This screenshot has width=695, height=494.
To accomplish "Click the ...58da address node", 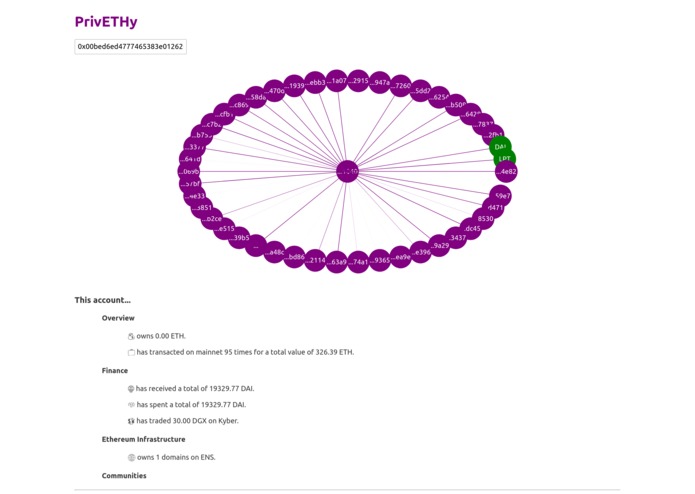I will (x=256, y=97).
